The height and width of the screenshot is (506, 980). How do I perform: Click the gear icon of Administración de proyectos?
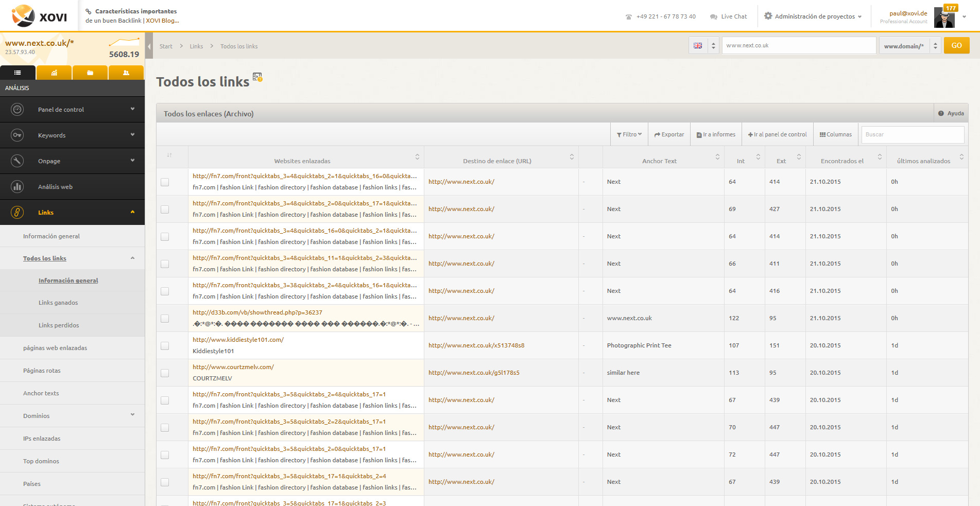click(x=768, y=16)
